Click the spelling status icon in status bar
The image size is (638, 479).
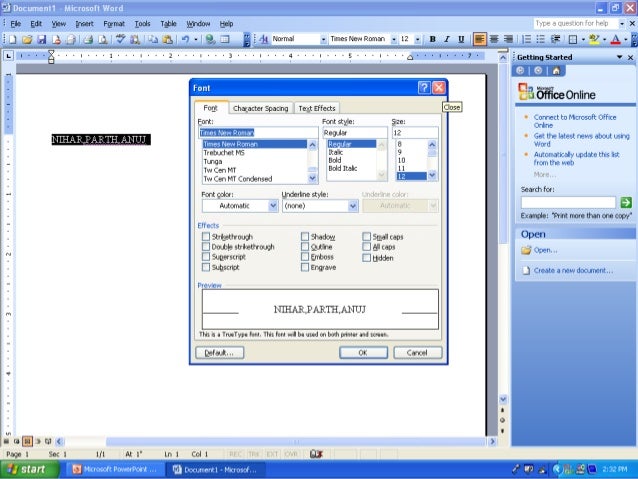click(x=316, y=454)
